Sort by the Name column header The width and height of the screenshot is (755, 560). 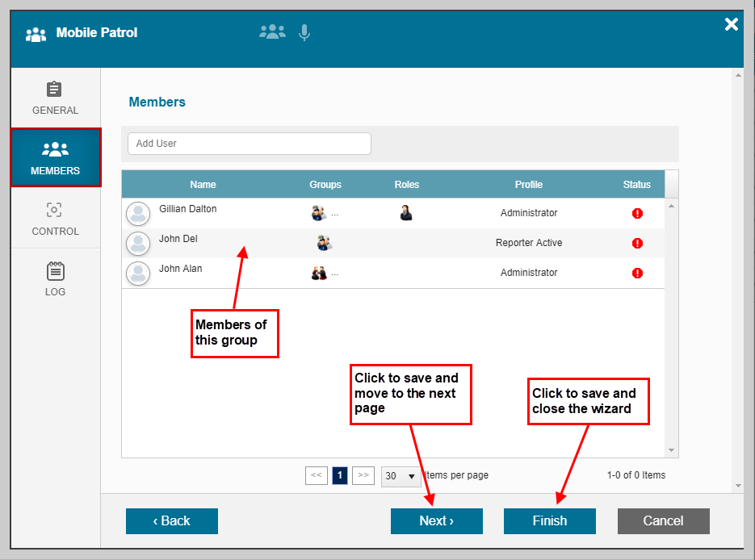(203, 184)
